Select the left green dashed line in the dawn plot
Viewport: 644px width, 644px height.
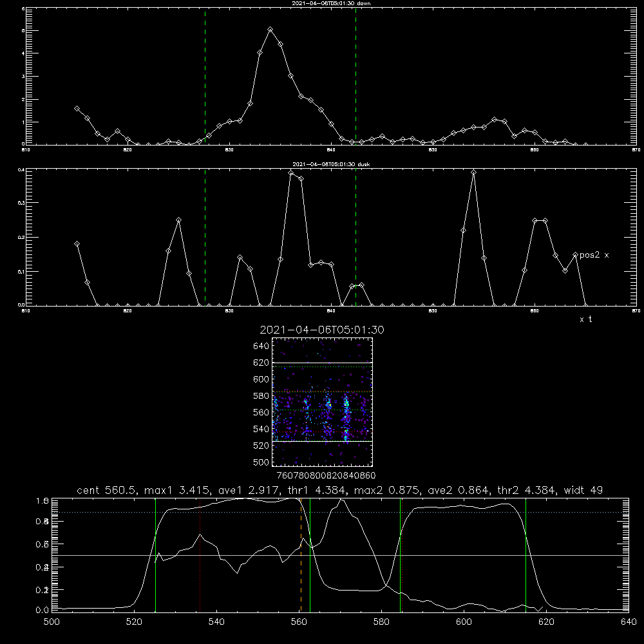click(205, 77)
